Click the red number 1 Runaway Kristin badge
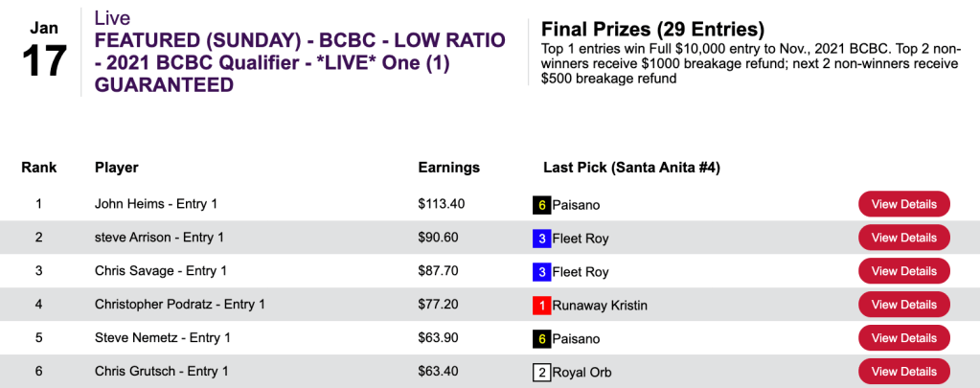980x388 pixels. coord(541,306)
